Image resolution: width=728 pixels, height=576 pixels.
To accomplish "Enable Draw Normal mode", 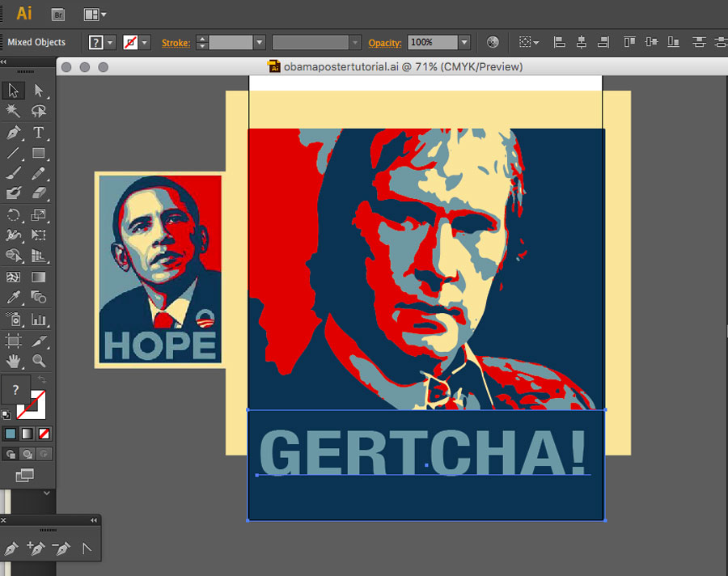I will (x=11, y=455).
